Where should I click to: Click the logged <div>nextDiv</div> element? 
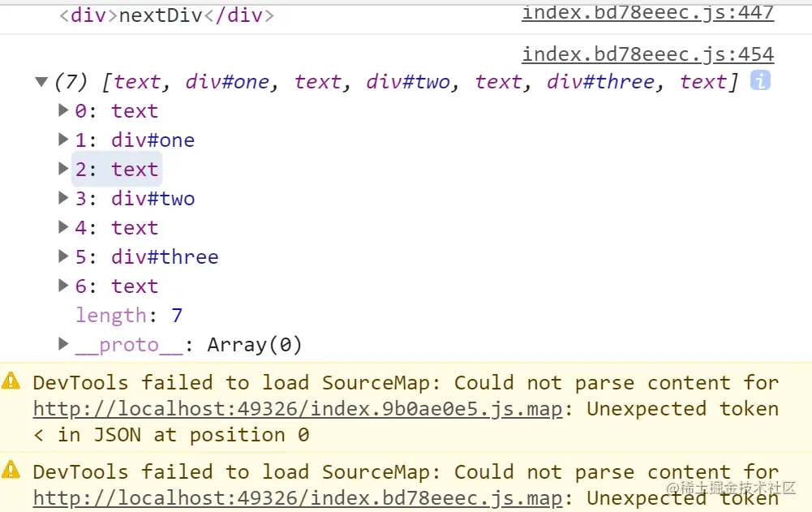[167, 15]
